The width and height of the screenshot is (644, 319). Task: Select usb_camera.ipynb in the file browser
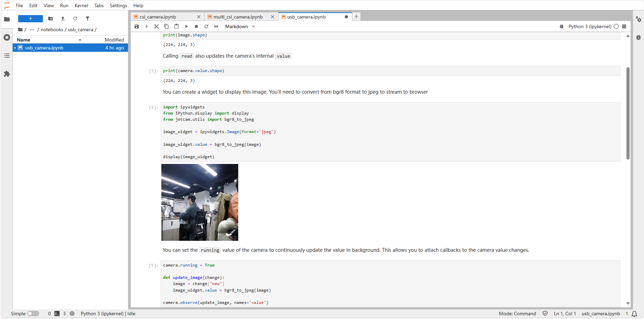(44, 48)
